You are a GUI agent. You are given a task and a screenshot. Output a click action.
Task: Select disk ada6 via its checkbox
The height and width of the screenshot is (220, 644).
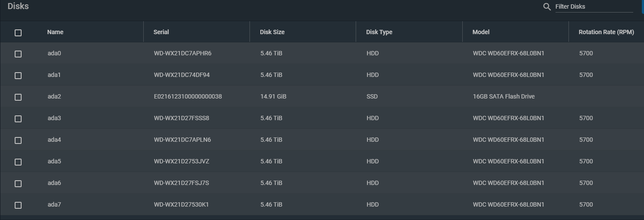point(18,184)
